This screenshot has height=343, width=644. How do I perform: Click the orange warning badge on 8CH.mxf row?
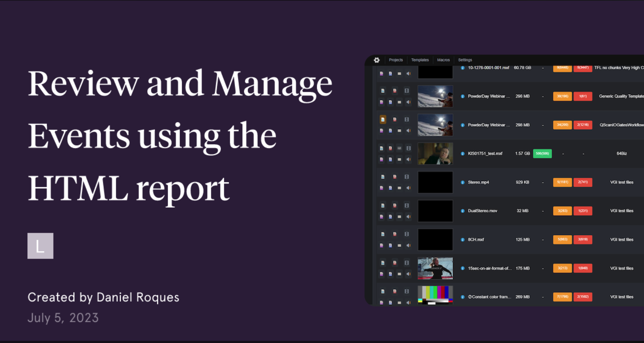click(x=562, y=240)
